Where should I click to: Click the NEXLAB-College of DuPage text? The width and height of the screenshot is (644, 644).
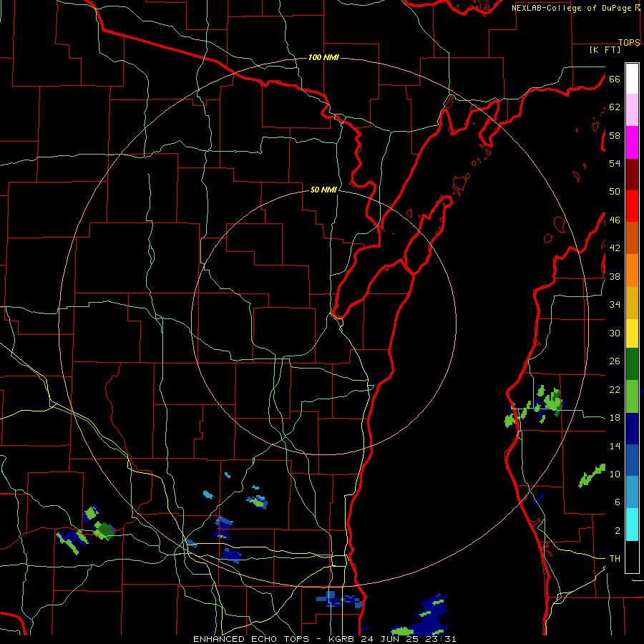coord(572,8)
